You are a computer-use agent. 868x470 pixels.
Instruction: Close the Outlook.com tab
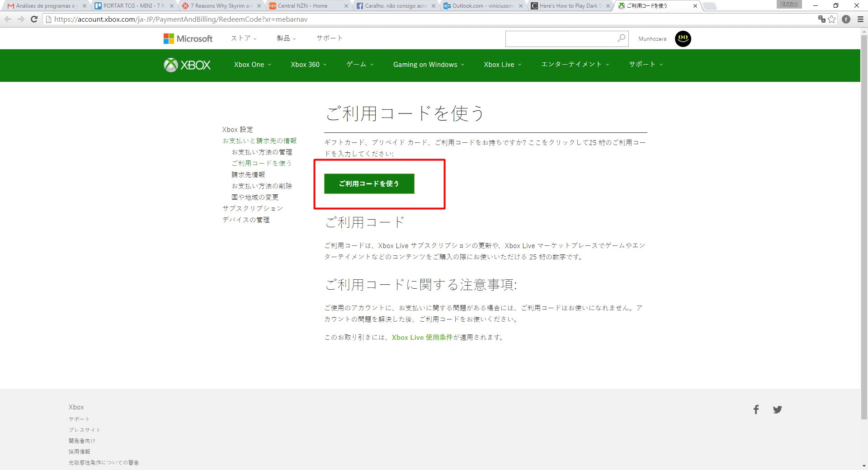tap(521, 6)
